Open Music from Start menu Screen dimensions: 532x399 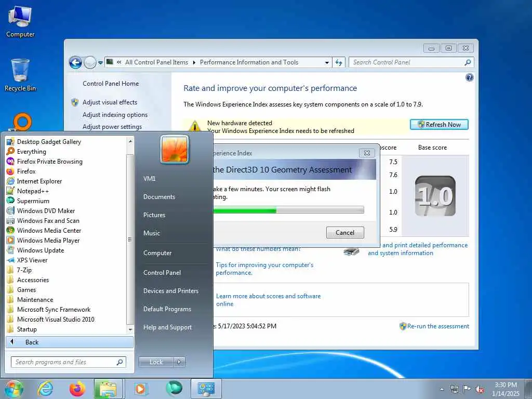click(151, 233)
